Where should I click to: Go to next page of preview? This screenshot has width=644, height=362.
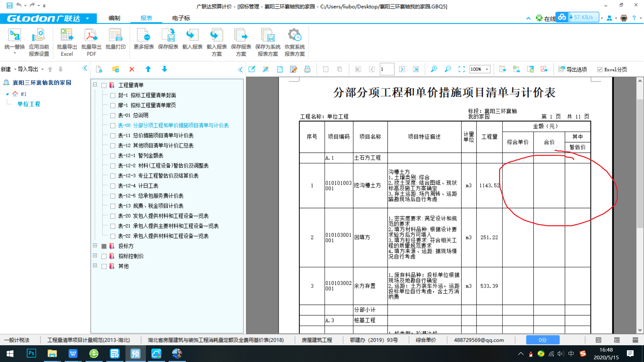(402, 69)
